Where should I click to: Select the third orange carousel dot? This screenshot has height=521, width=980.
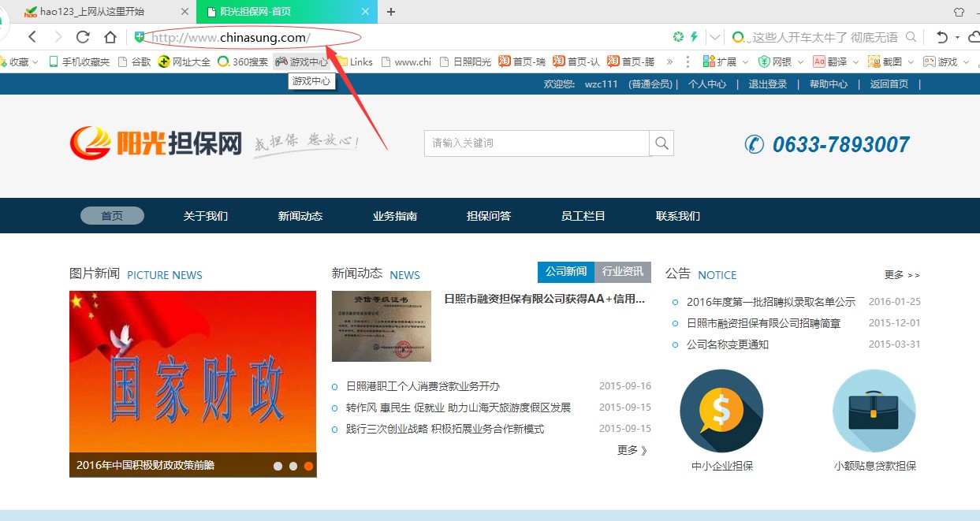point(309,466)
